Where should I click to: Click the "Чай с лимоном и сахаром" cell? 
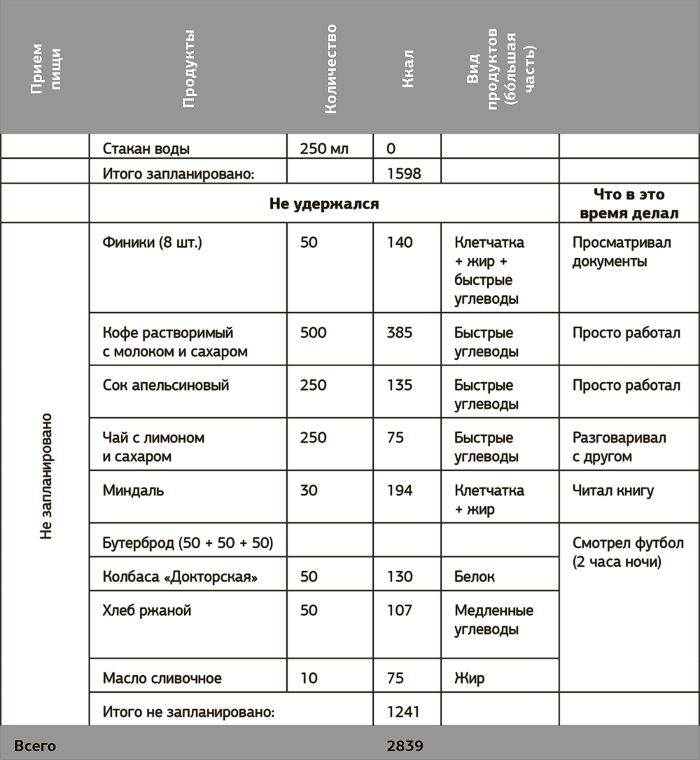tap(154, 446)
